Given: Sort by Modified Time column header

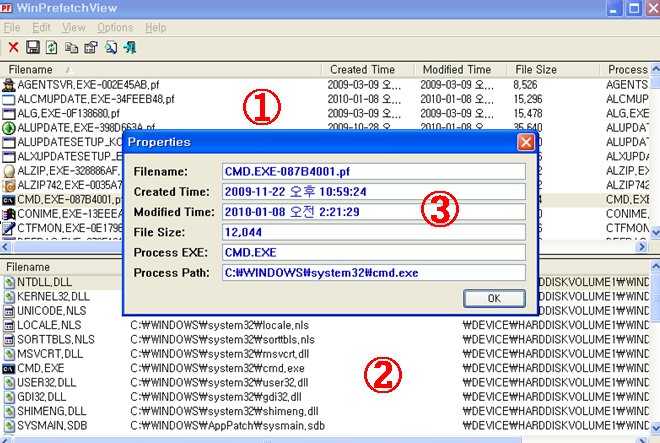Looking at the screenshot, I should tap(460, 69).
